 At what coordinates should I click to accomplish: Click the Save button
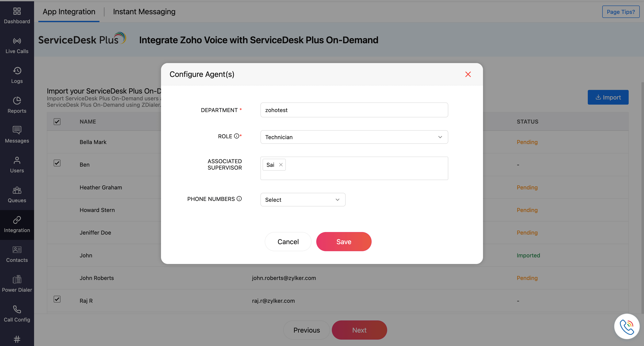click(x=344, y=241)
